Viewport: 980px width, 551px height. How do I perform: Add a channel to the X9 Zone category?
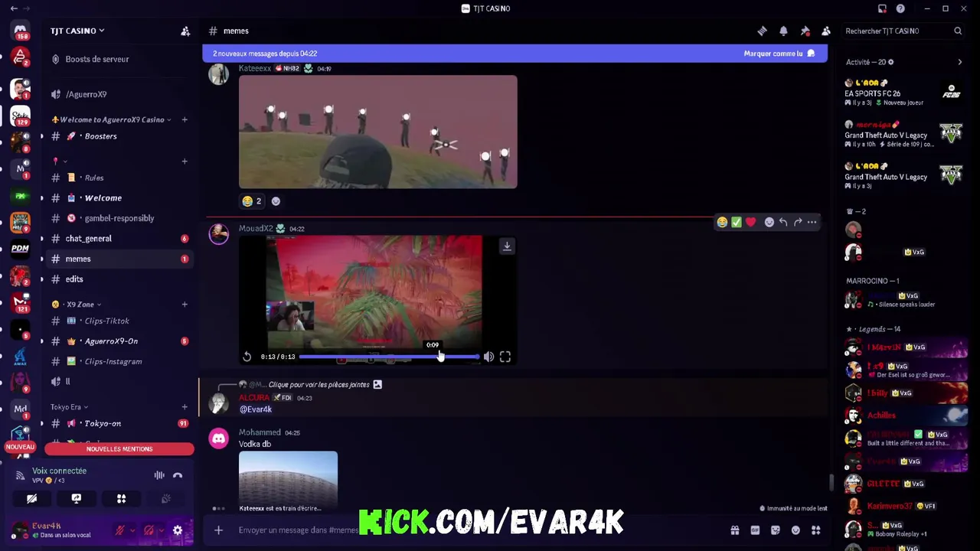(x=185, y=305)
